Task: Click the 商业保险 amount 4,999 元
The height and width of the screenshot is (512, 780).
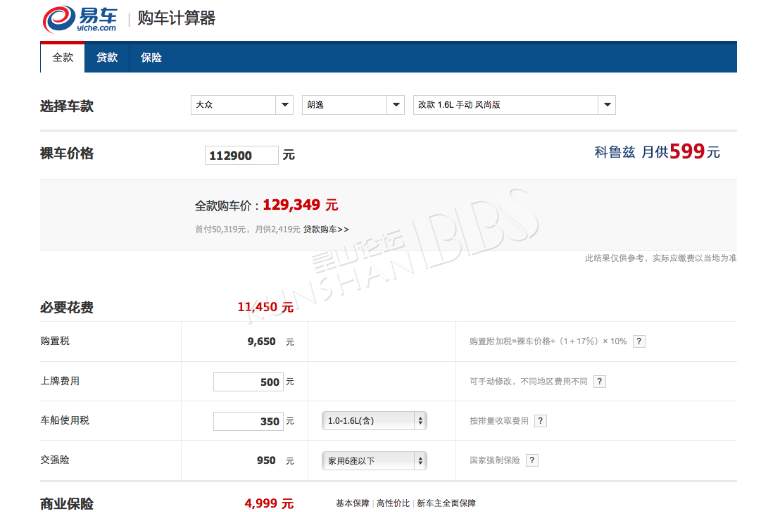Action: click(269, 504)
